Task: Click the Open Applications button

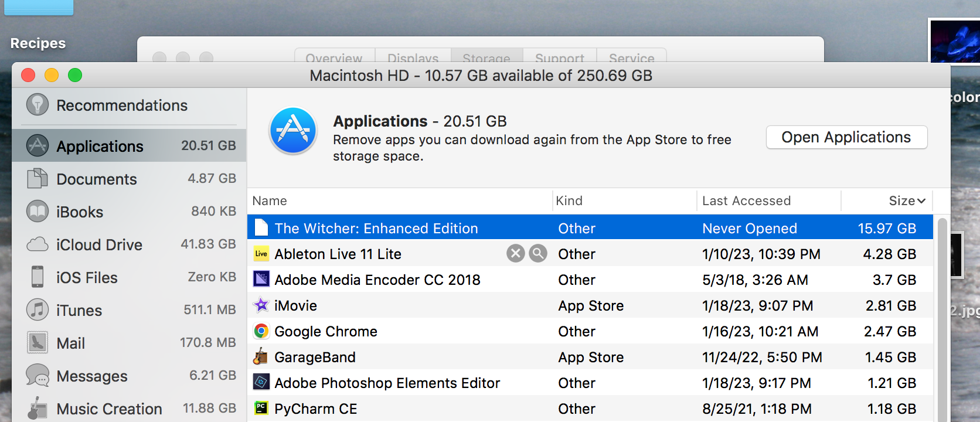Action: pos(846,137)
